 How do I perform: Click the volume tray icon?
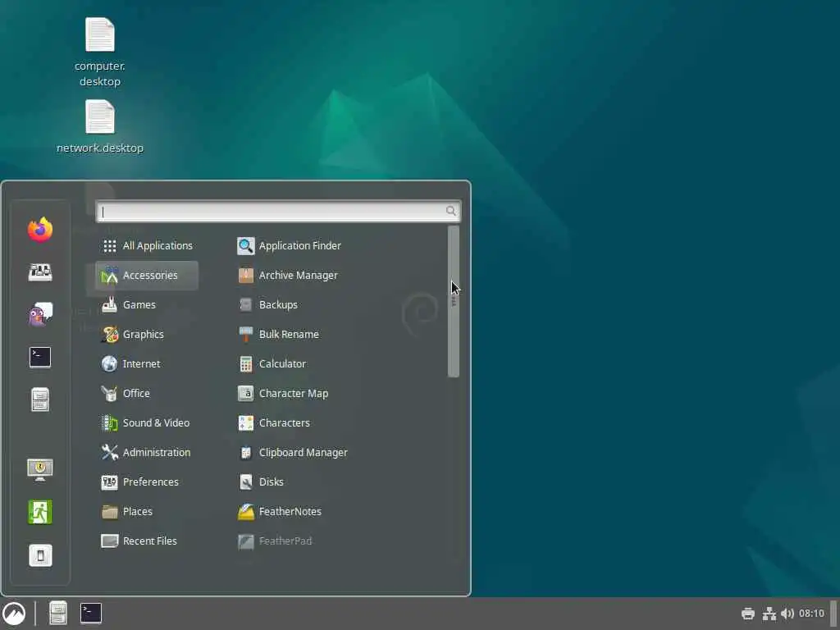[x=787, y=614]
